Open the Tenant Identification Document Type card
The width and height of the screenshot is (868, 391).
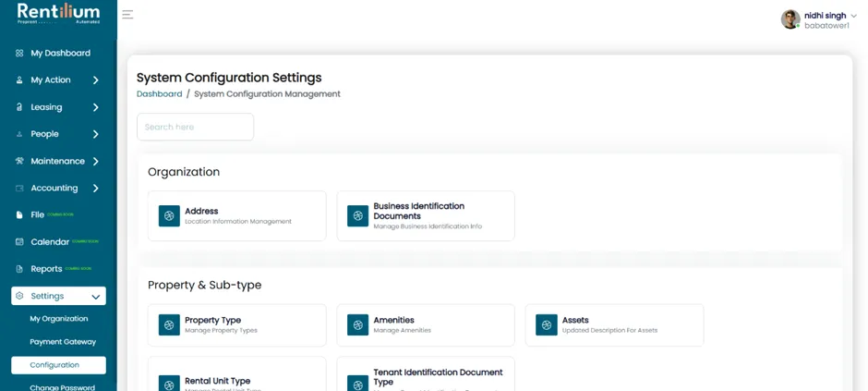click(426, 373)
